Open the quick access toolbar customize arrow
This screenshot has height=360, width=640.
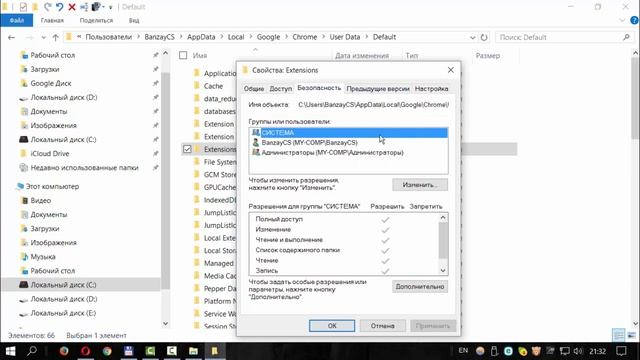pos(110,7)
